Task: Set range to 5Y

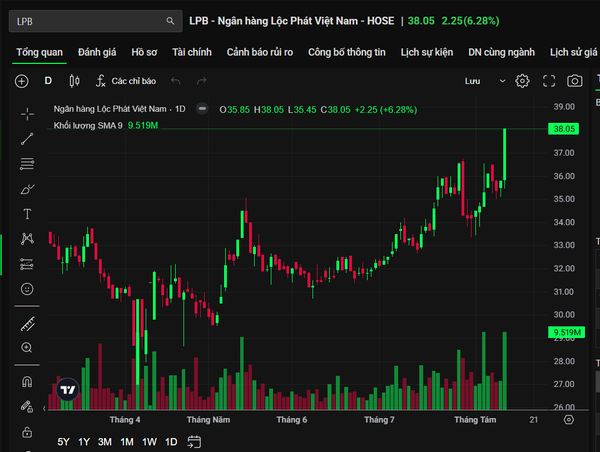Action: pyautogui.click(x=64, y=442)
